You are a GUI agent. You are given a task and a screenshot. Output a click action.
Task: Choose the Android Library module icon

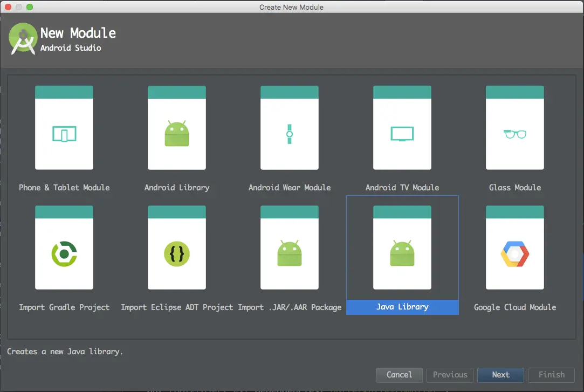(177, 128)
